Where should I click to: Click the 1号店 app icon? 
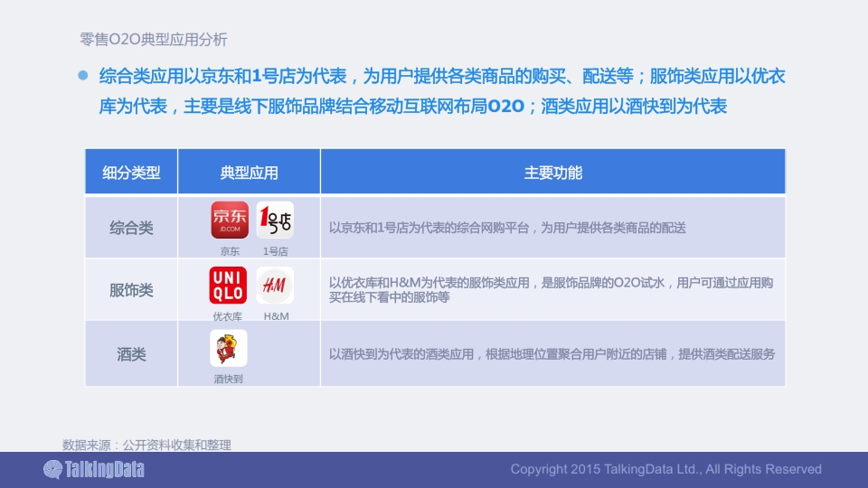tap(275, 220)
